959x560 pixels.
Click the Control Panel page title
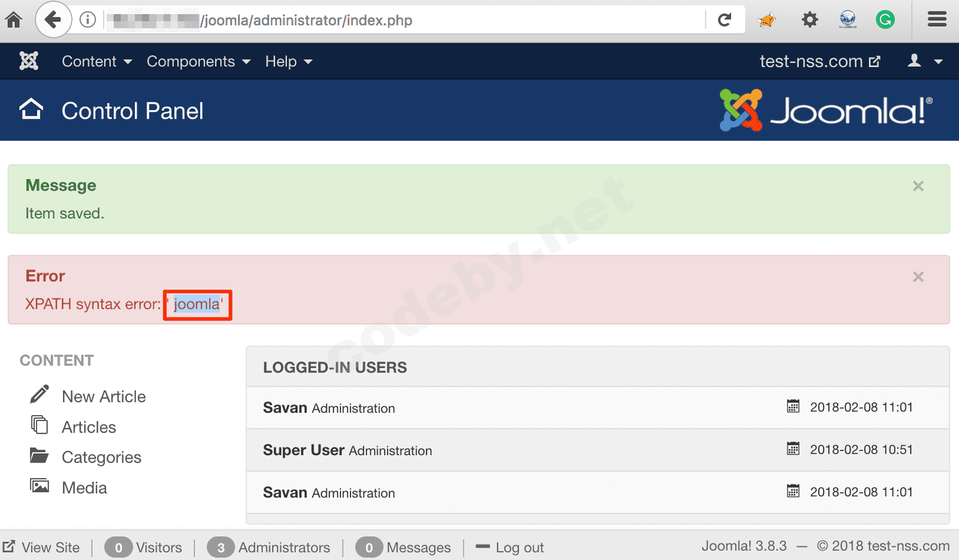coord(132,111)
